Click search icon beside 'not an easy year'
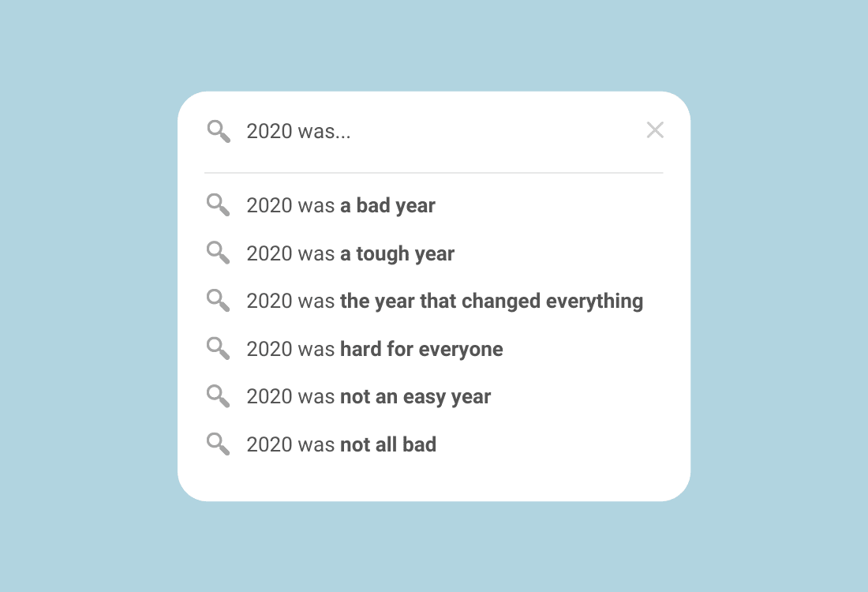Image resolution: width=868 pixels, height=592 pixels. click(x=218, y=396)
